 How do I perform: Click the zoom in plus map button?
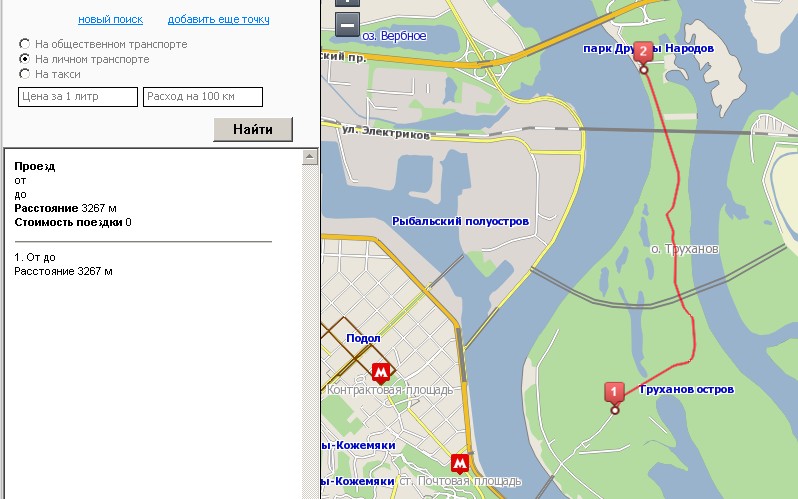tap(347, 3)
